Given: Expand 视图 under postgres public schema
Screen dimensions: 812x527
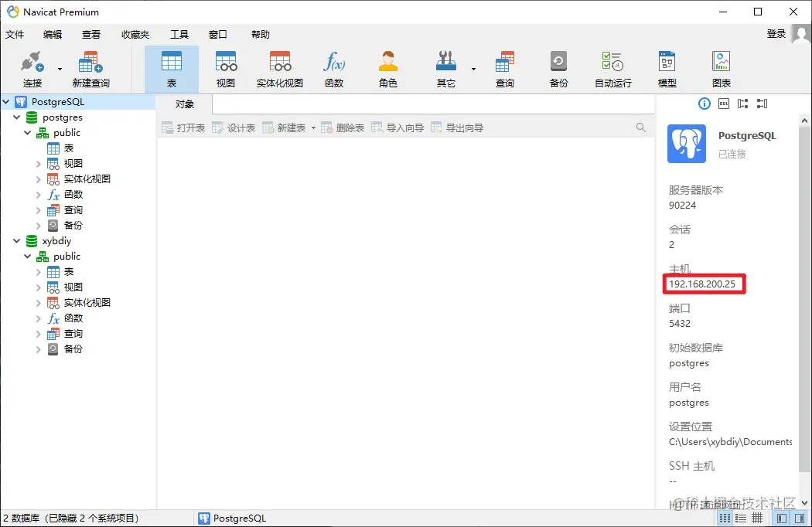Looking at the screenshot, I should pos(39,164).
